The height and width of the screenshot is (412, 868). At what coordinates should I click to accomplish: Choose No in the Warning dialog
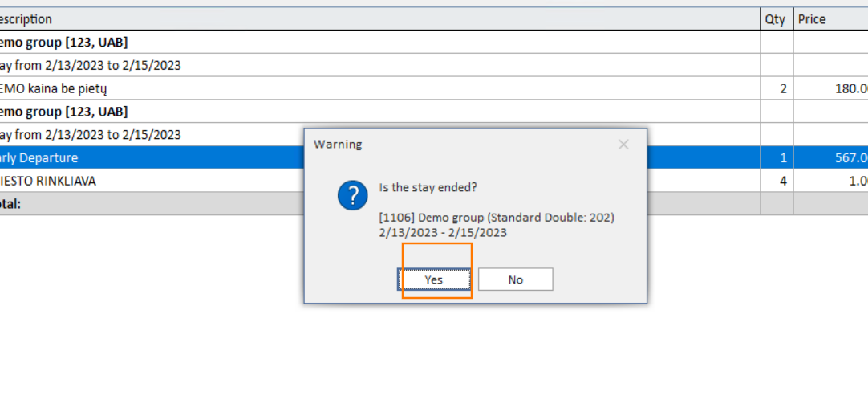515,279
